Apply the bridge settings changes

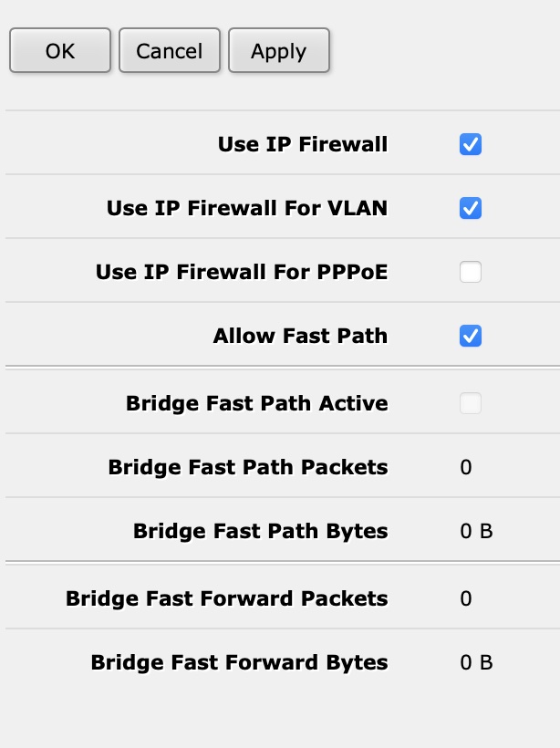(279, 51)
